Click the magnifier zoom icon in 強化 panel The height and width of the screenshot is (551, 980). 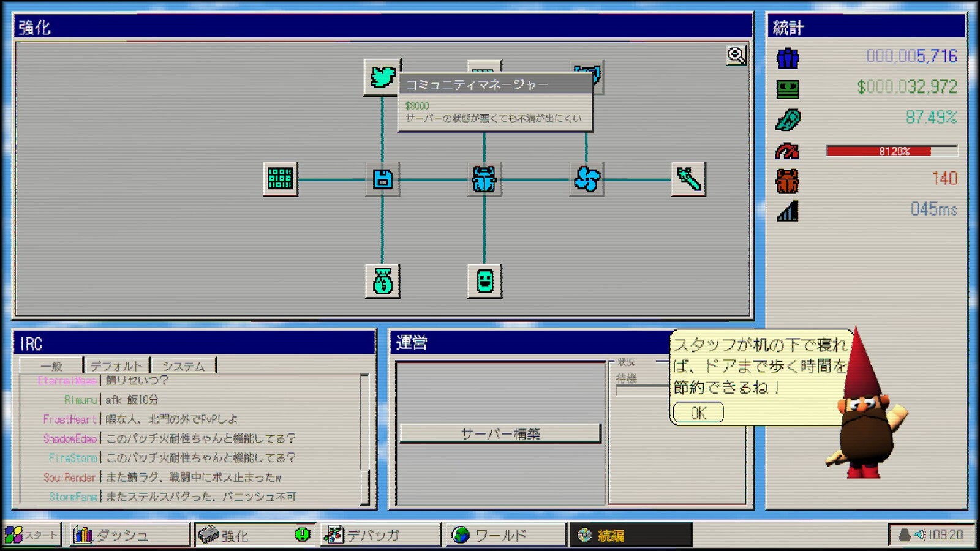pyautogui.click(x=736, y=56)
